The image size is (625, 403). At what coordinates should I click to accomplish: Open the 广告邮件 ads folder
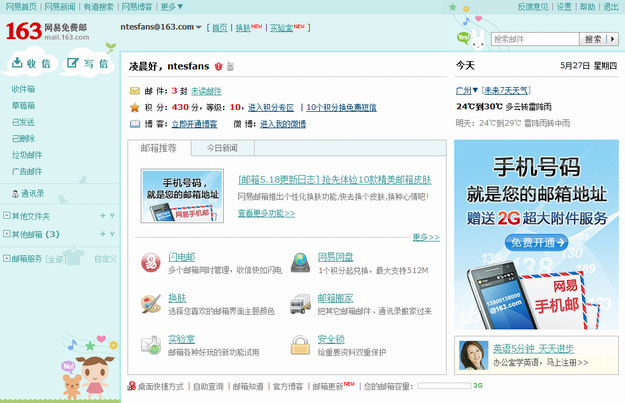27,171
